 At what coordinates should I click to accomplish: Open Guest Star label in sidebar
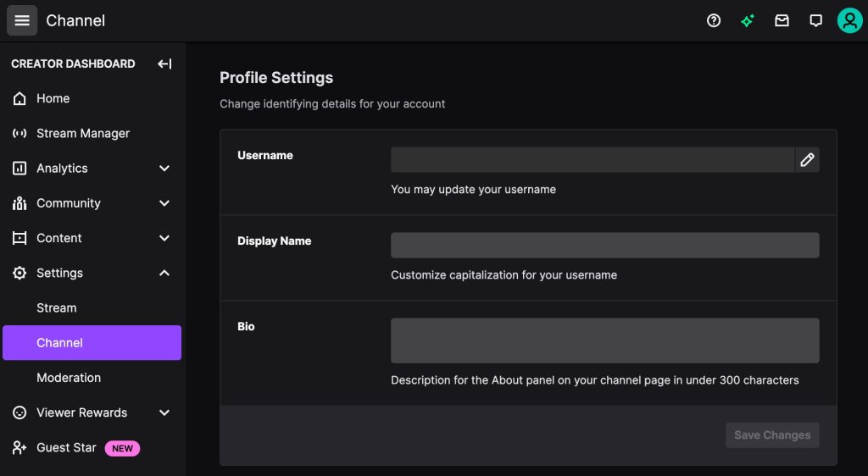pos(66,447)
